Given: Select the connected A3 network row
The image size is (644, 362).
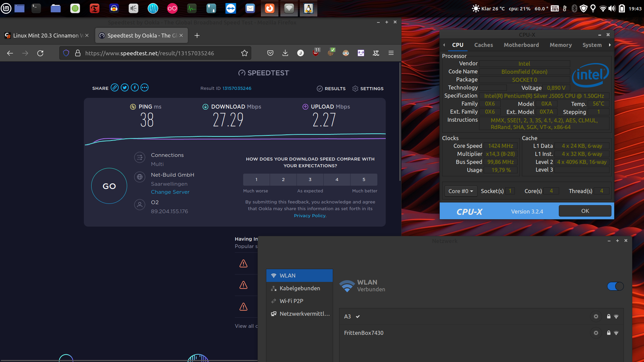Looking at the screenshot, I should (481, 316).
